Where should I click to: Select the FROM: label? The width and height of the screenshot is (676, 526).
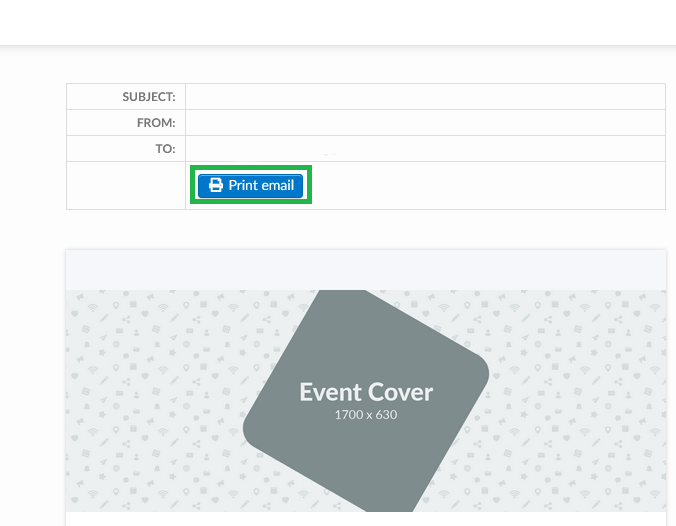point(156,123)
